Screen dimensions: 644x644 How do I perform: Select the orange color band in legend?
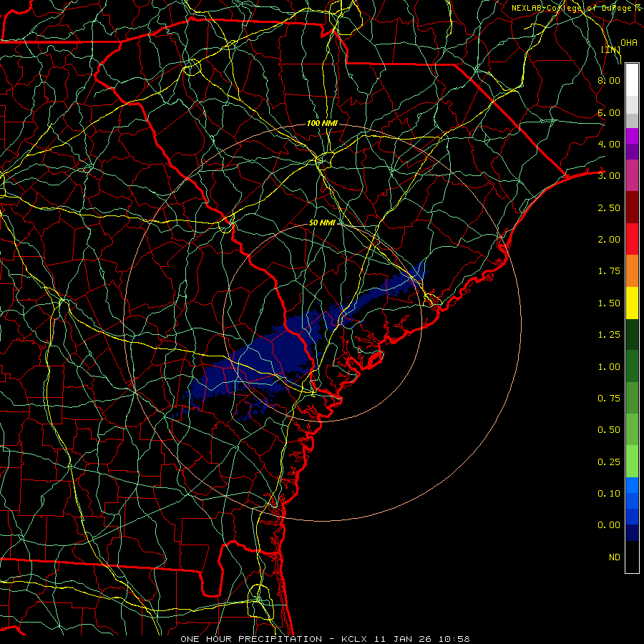tap(632, 271)
